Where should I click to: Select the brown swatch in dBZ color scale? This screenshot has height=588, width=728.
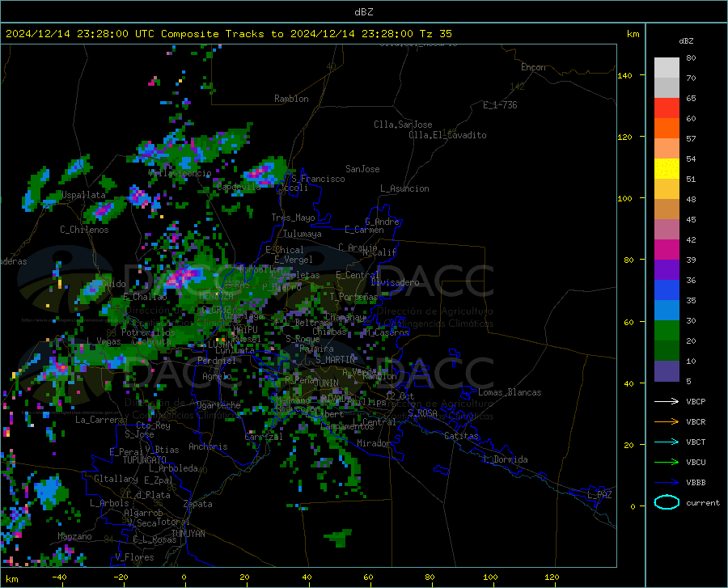coord(667,209)
